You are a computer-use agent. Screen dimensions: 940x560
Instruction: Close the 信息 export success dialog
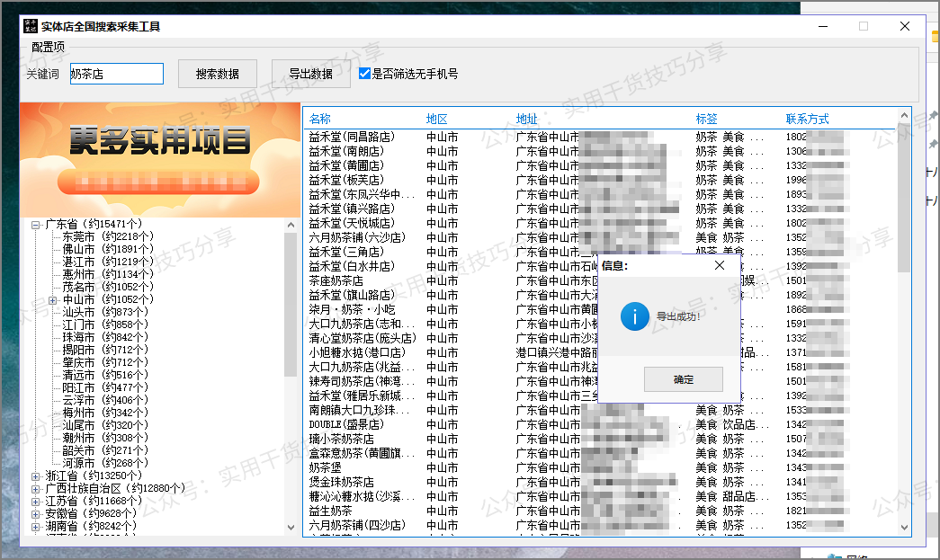pos(719,266)
